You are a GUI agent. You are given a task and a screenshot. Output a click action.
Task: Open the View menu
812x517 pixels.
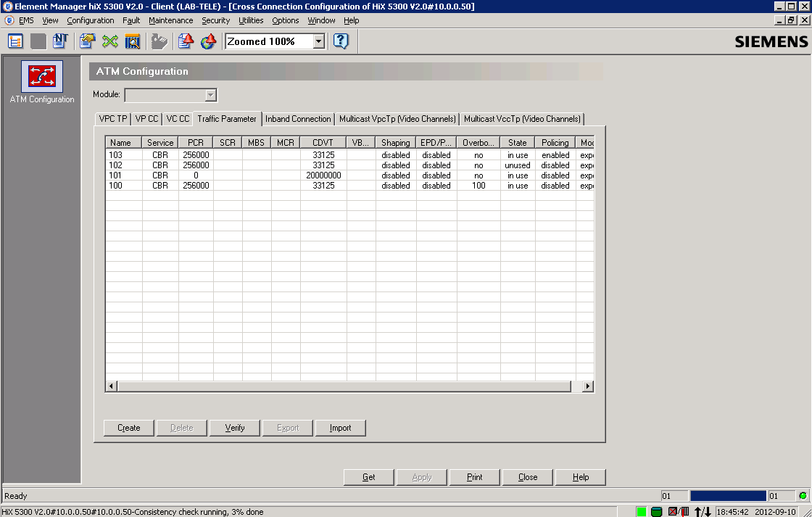click(x=50, y=20)
